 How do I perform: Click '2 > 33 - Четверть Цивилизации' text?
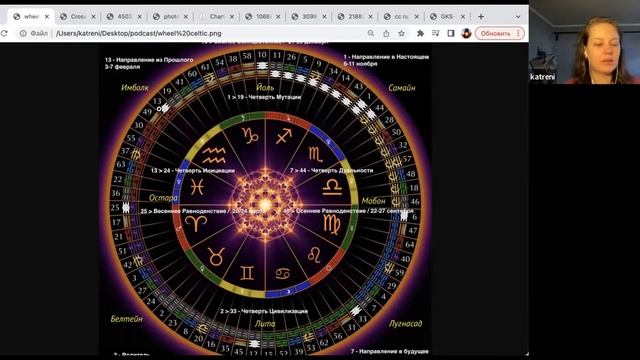point(264,311)
